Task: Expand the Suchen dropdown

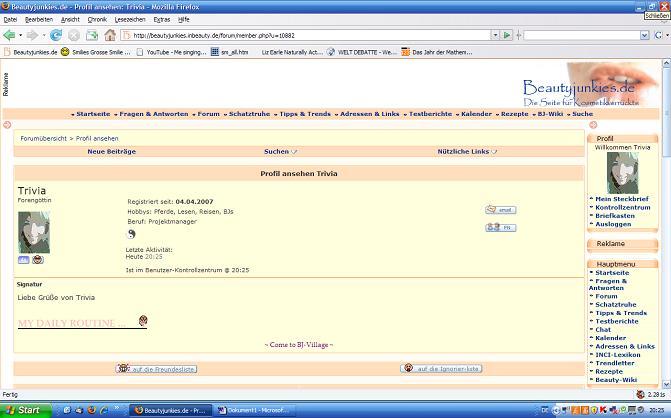Action: (x=280, y=151)
